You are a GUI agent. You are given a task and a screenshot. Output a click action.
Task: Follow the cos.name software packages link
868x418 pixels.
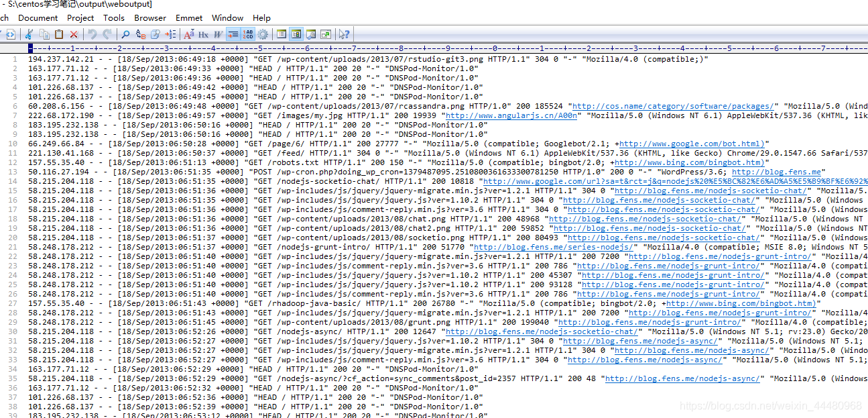pyautogui.click(x=674, y=106)
